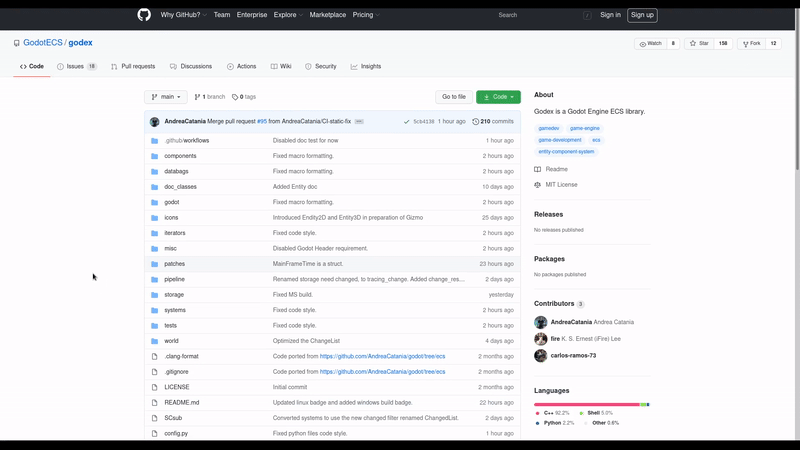
Task: Click the Python language color dot
Action: point(537,423)
